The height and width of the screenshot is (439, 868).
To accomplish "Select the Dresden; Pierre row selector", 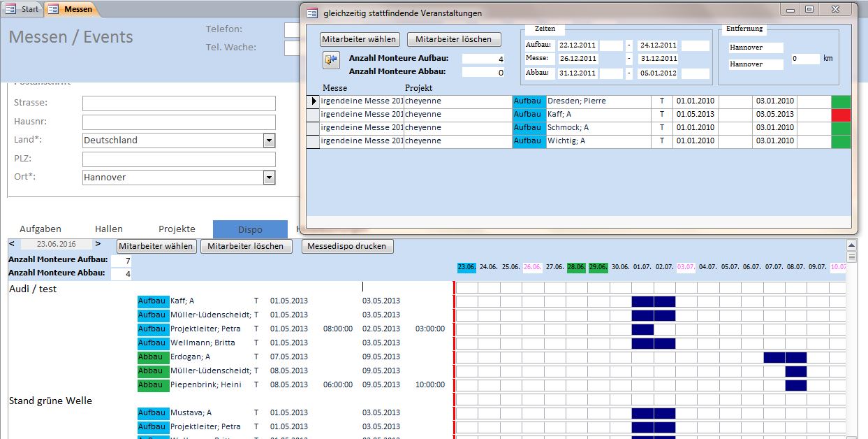I will click(x=313, y=101).
